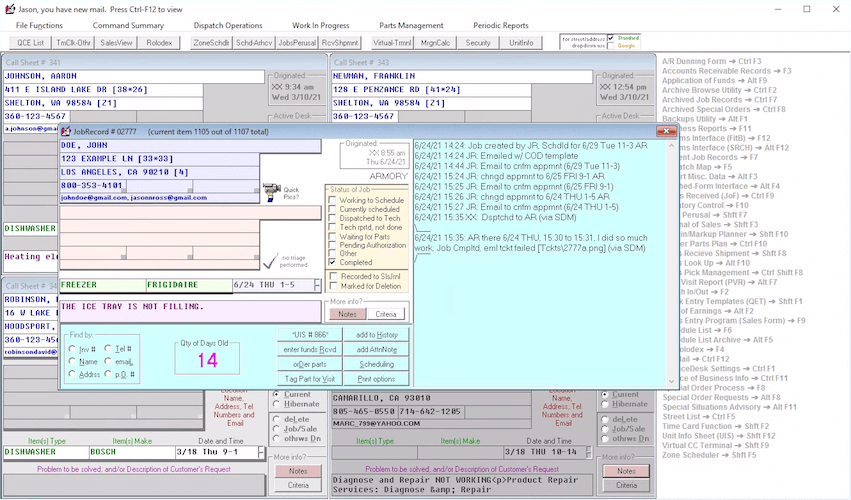The image size is (851, 500).
Task: Open the Dispatch Operations menu
Action: pyautogui.click(x=228, y=26)
